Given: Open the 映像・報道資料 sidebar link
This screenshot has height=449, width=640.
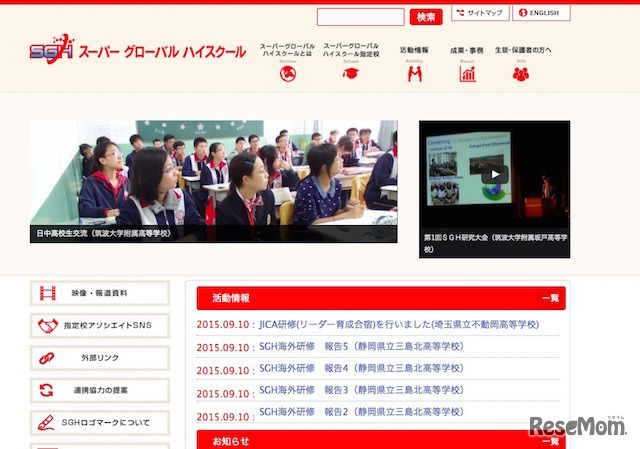Looking at the screenshot, I should coord(100,293).
